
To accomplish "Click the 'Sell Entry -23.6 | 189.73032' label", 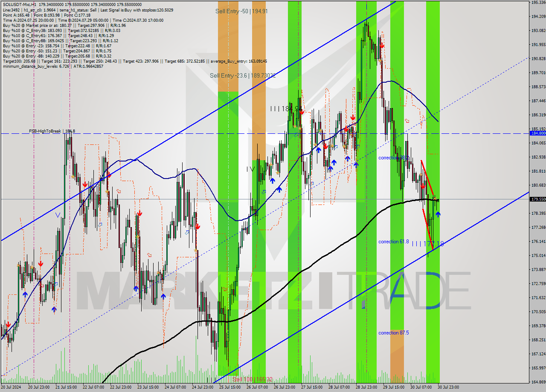I will [x=243, y=75].
